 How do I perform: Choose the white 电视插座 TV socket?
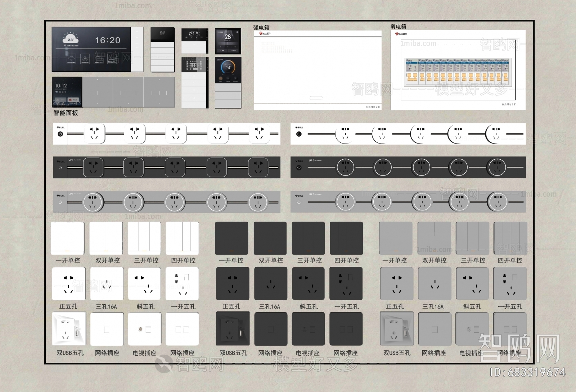[144, 329]
